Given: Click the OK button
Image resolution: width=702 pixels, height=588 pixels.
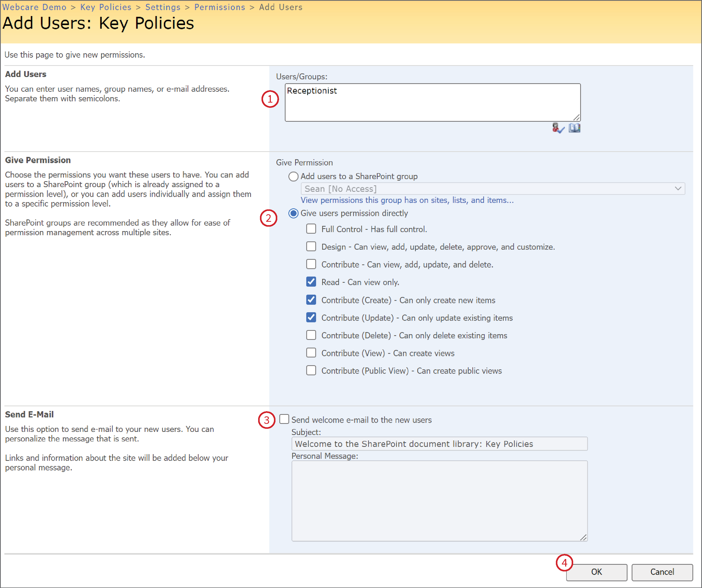Looking at the screenshot, I should [596, 572].
